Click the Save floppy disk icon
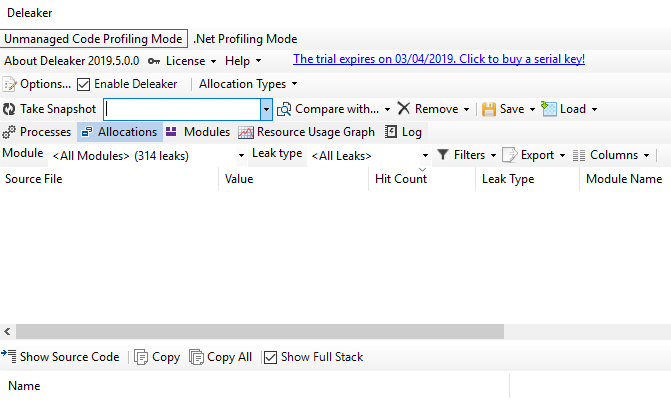 tap(489, 109)
